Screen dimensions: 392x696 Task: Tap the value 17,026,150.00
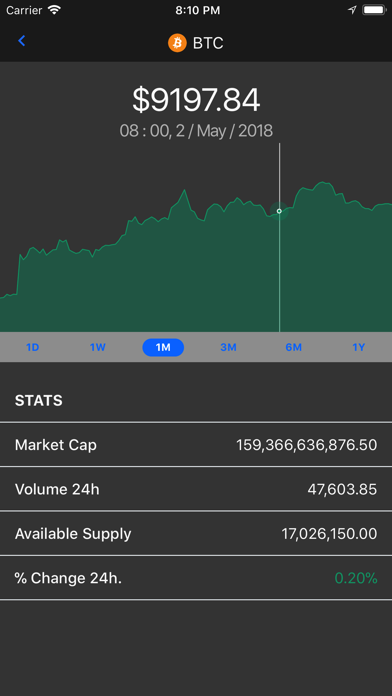(x=329, y=534)
